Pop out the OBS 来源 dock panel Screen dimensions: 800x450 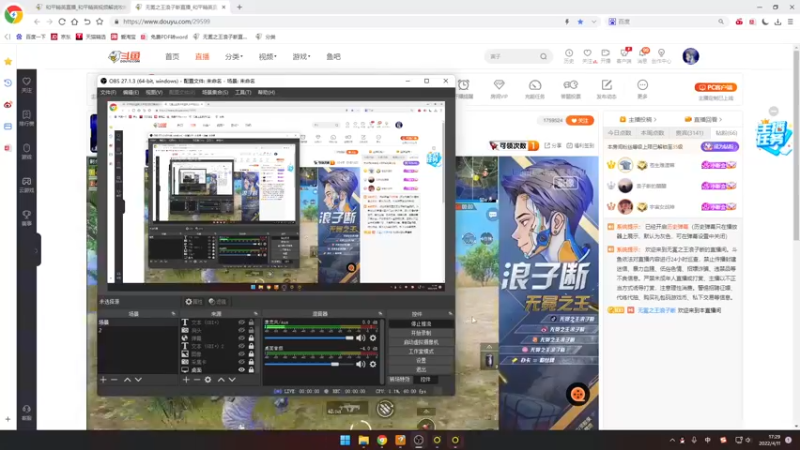click(x=256, y=314)
